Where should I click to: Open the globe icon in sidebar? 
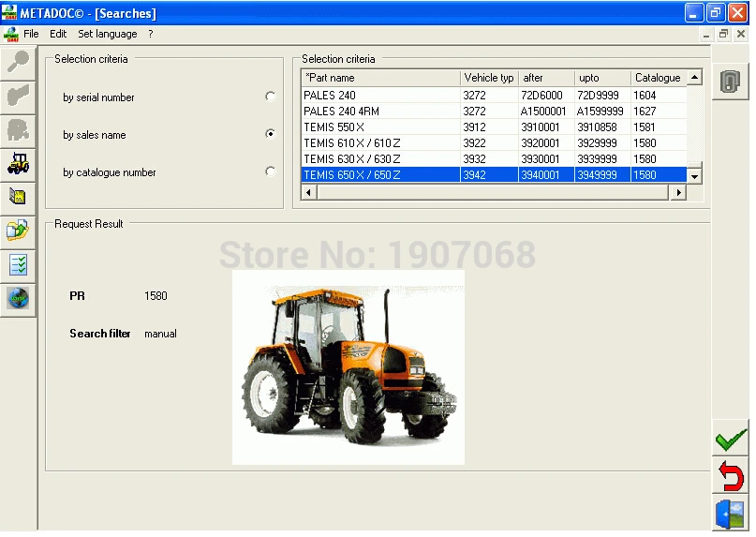click(x=18, y=299)
